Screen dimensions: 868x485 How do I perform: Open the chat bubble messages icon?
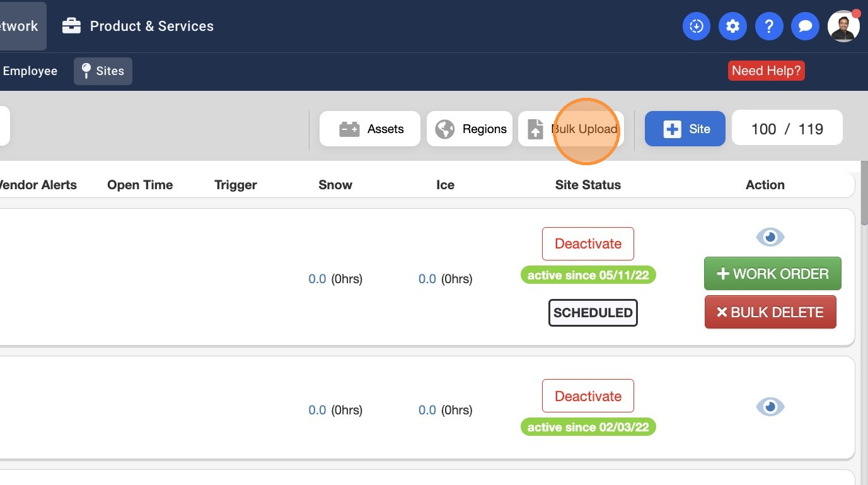[805, 26]
